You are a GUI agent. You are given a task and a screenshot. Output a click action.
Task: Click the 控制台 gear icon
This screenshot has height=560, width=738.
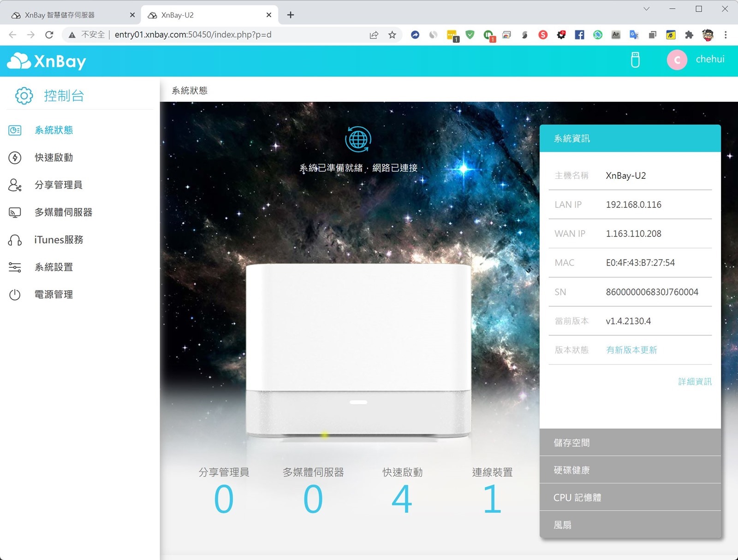[x=24, y=96]
